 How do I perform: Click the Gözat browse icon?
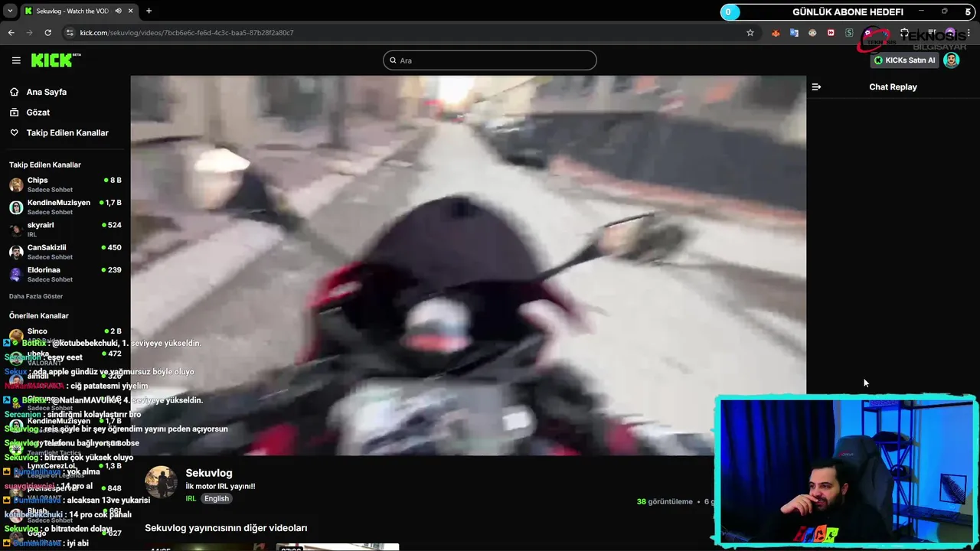(x=14, y=112)
